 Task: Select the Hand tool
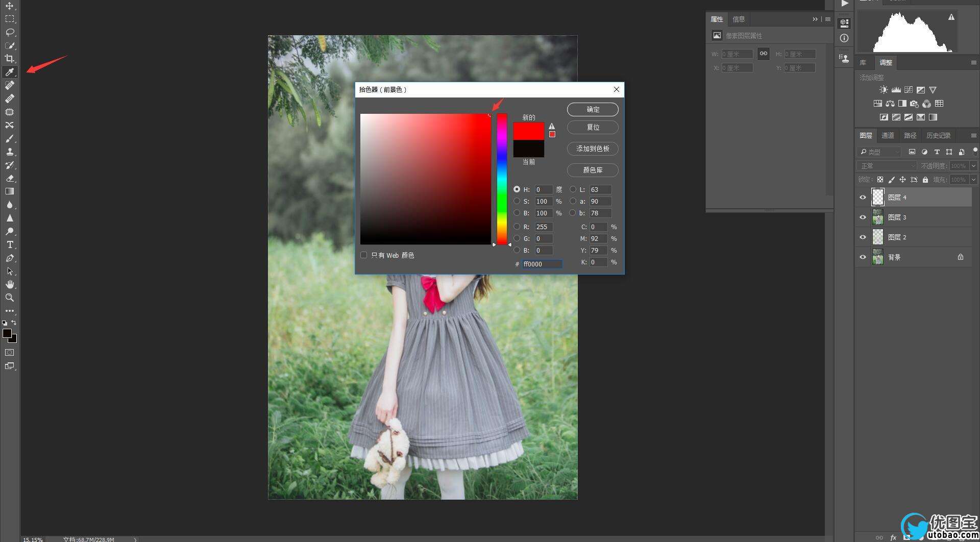point(10,284)
